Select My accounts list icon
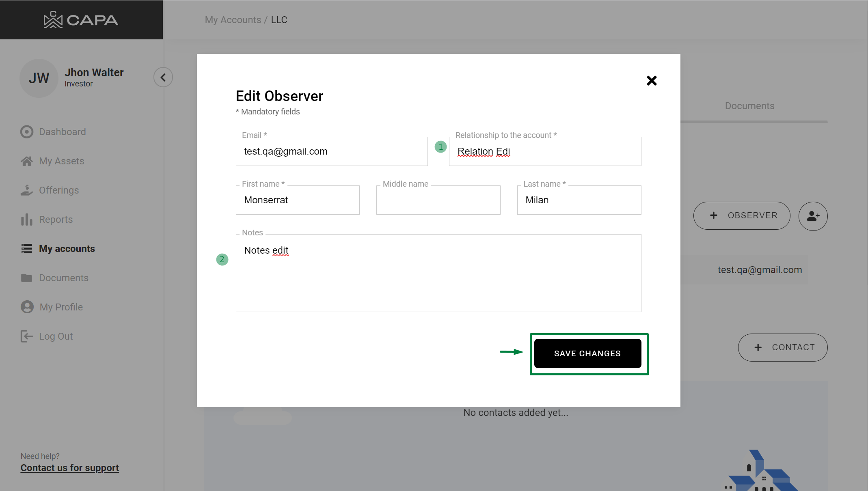Screen dimensions: 868x491 point(27,249)
